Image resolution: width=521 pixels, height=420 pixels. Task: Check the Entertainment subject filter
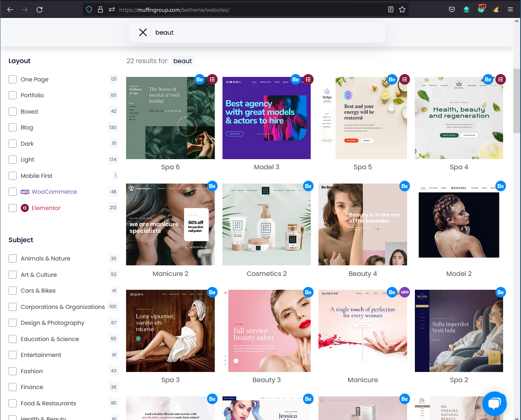[13, 355]
